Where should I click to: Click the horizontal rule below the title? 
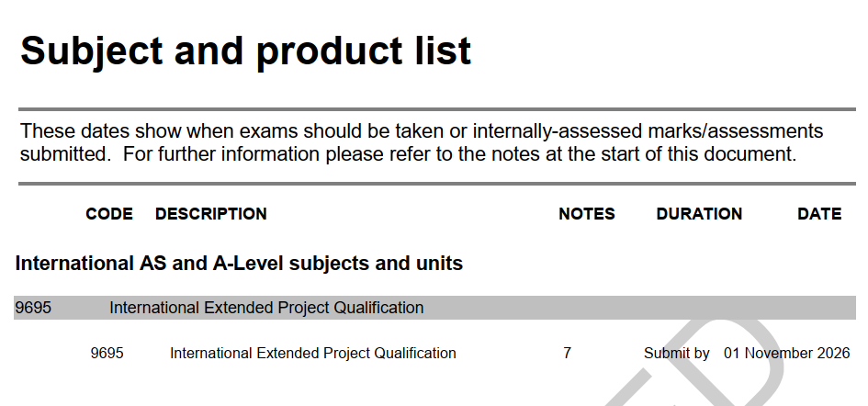(x=437, y=109)
